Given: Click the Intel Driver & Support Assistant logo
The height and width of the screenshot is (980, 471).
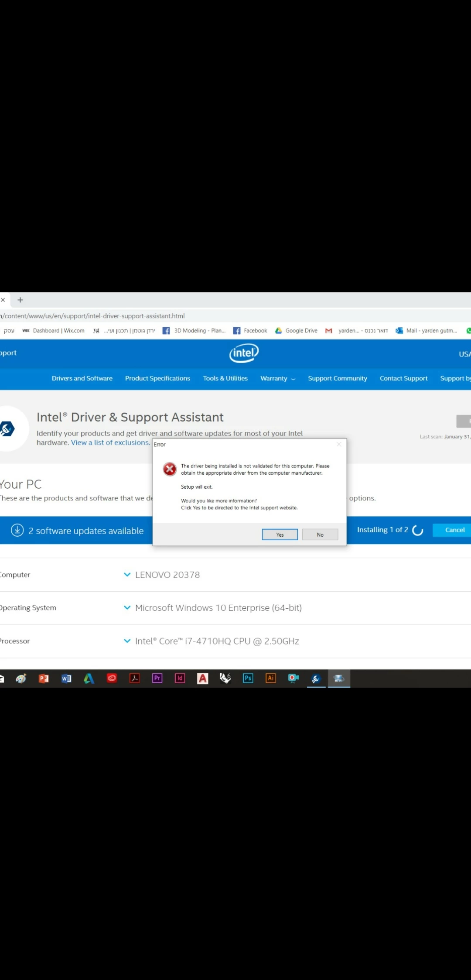Looking at the screenshot, I should pyautogui.click(x=7, y=429).
